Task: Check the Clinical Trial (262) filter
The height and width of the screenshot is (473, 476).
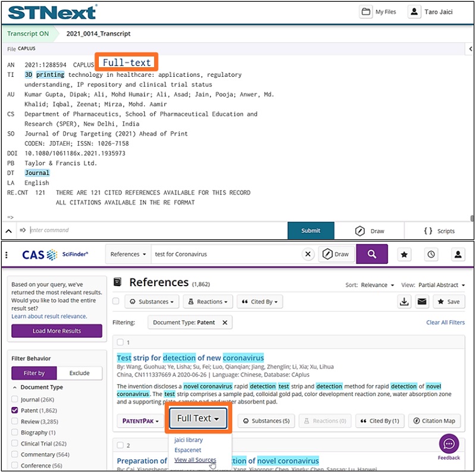Action: pos(14,443)
